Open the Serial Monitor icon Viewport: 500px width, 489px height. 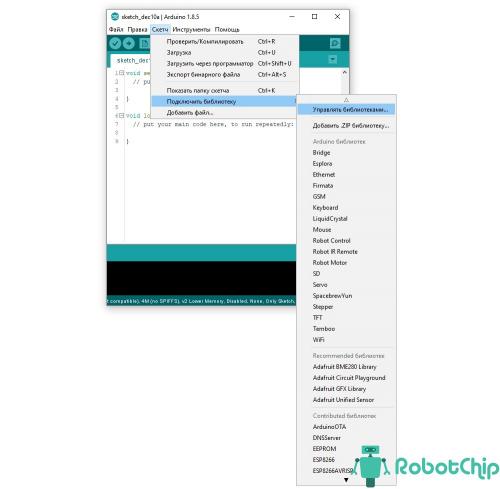click(335, 43)
